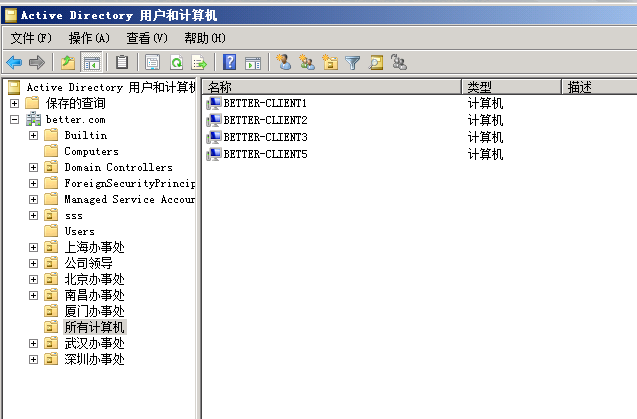Click the 厦门办事处 OU icon
The image size is (637, 419).
tap(51, 311)
